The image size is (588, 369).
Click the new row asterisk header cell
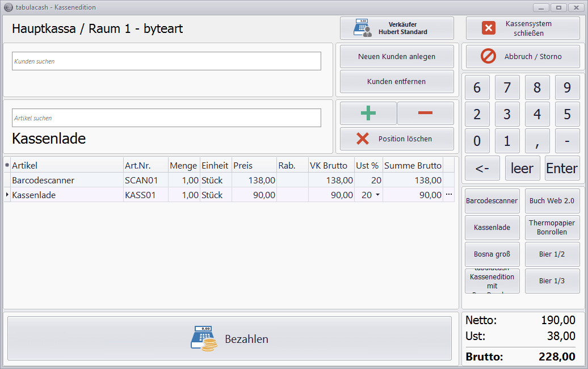(7, 166)
